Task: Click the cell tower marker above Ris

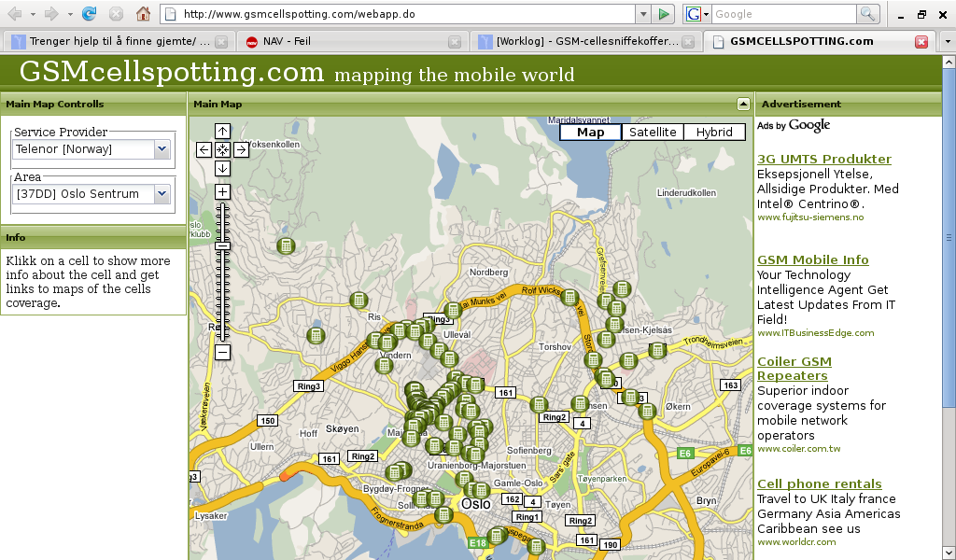Action: (358, 300)
